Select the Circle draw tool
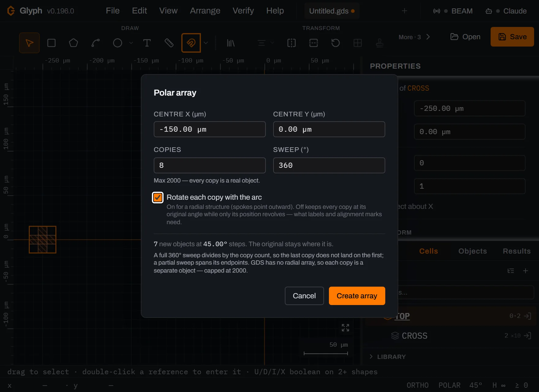This screenshot has width=539, height=392. [118, 43]
